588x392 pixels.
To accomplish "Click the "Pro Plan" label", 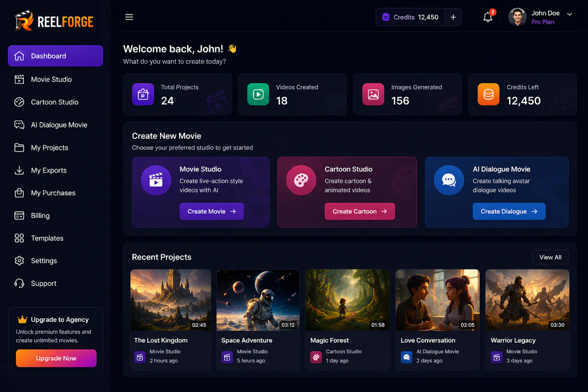I will [x=542, y=22].
